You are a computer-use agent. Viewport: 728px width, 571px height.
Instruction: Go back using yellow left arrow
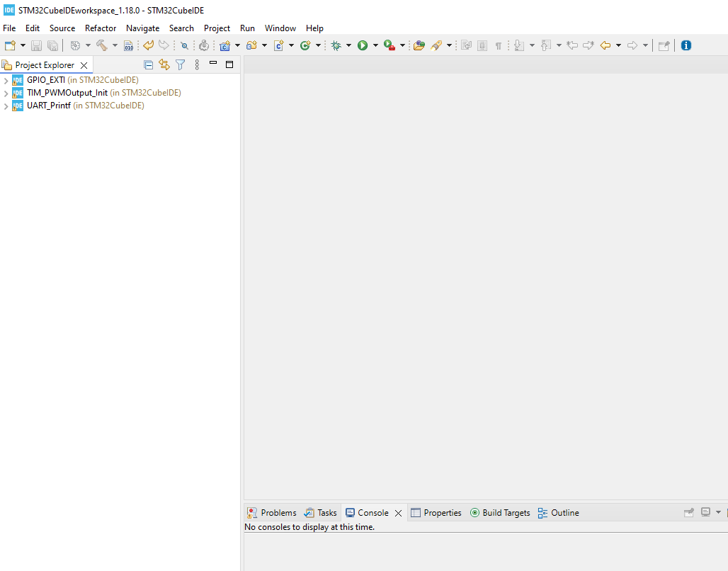pos(605,45)
